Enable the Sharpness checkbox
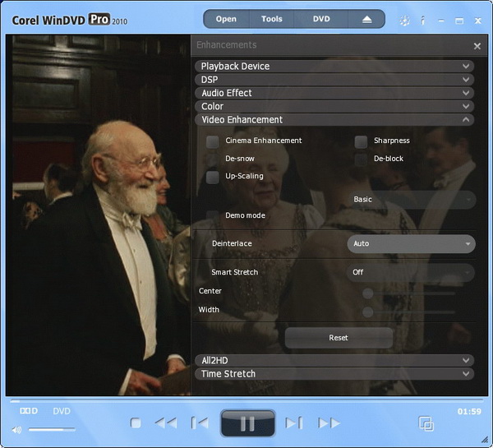This screenshot has width=493, height=448. 361,142
